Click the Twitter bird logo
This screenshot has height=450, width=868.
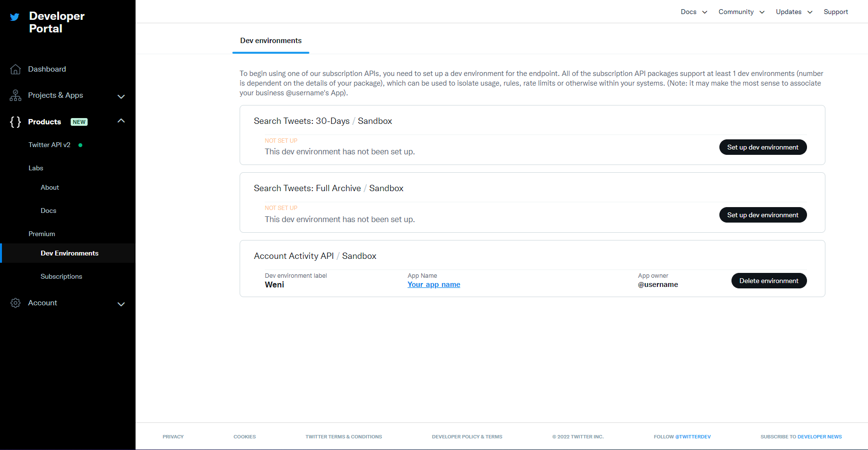point(15,17)
